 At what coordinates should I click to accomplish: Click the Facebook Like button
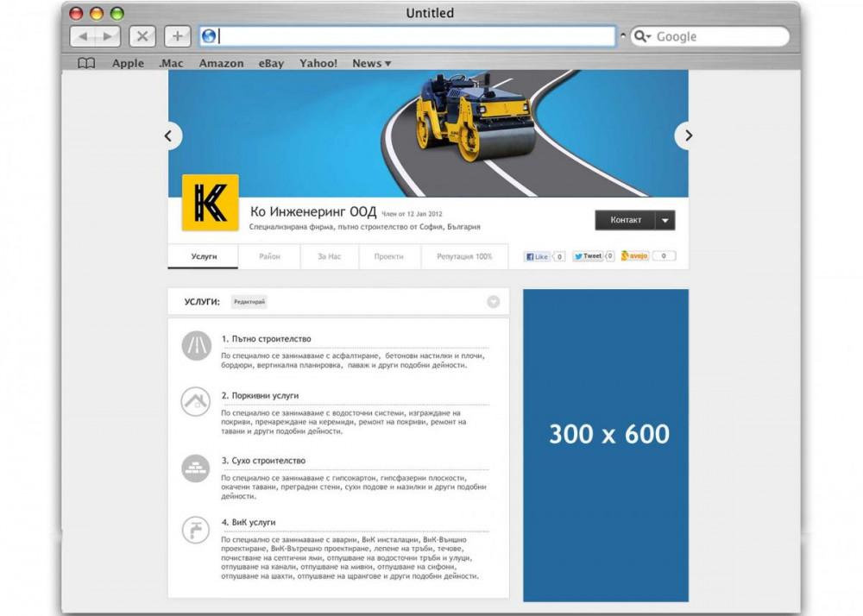pyautogui.click(x=537, y=256)
